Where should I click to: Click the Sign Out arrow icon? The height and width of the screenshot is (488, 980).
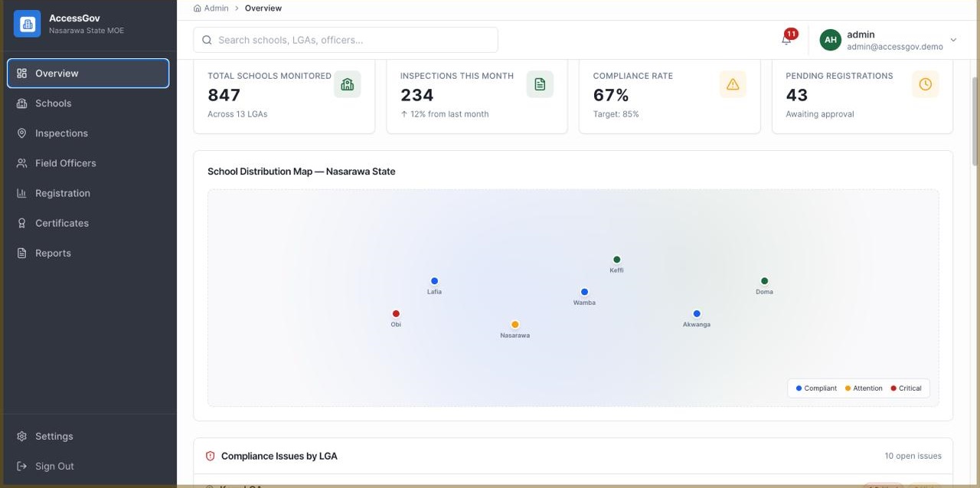(22, 466)
